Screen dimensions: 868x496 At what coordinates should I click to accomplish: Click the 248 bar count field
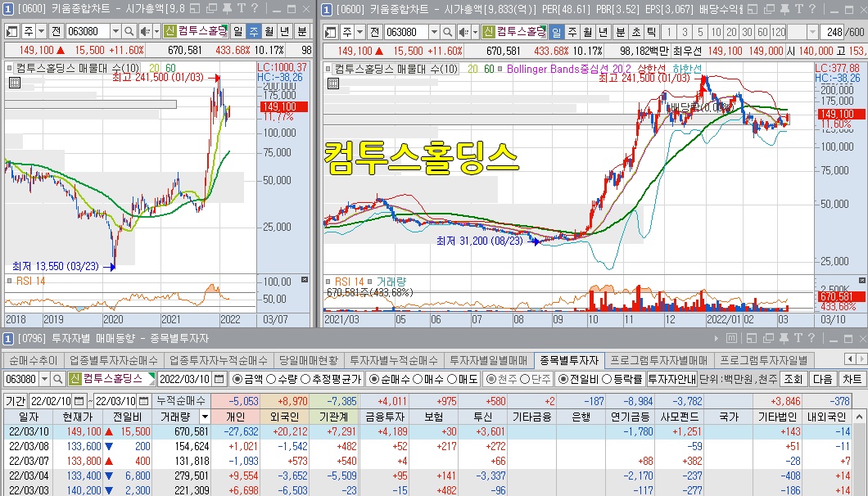(831, 32)
